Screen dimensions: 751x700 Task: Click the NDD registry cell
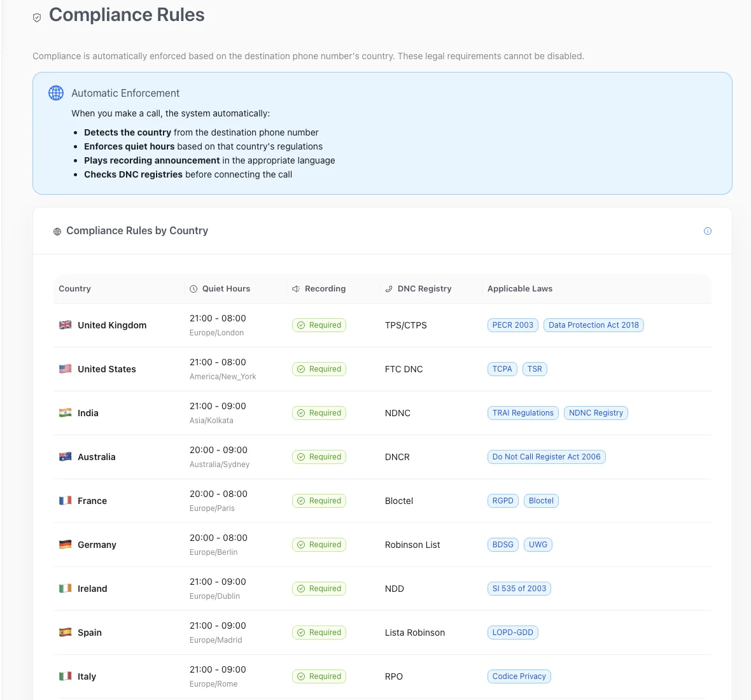[394, 589]
